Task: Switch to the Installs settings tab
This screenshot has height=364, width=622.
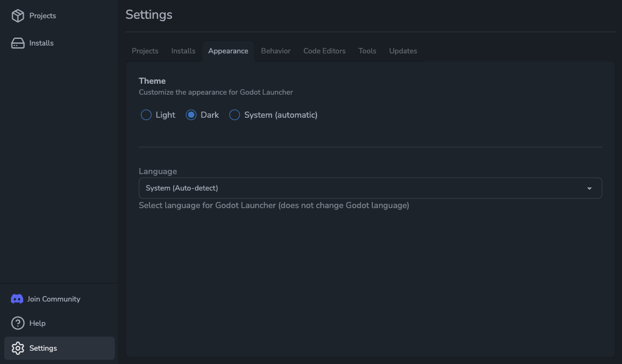Action: point(183,51)
